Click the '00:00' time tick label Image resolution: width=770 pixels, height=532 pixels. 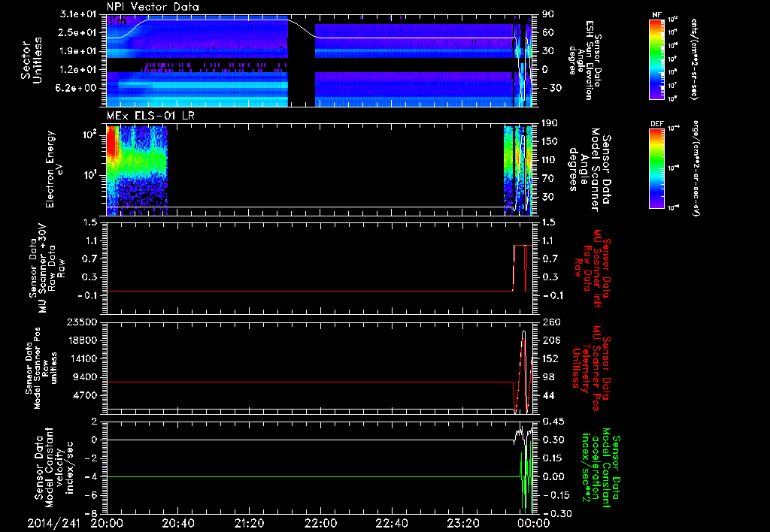[534, 523]
